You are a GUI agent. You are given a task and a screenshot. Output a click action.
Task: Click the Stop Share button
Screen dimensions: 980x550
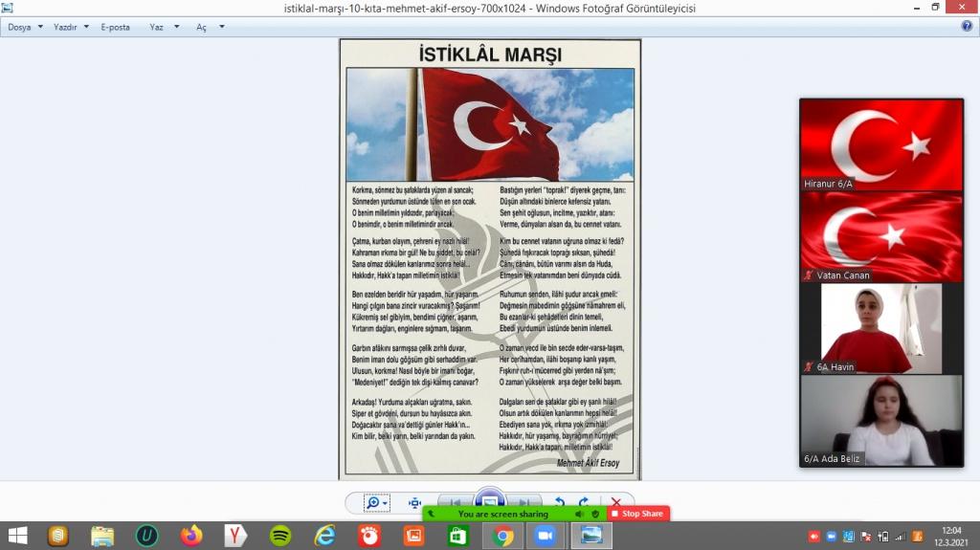[637, 514]
